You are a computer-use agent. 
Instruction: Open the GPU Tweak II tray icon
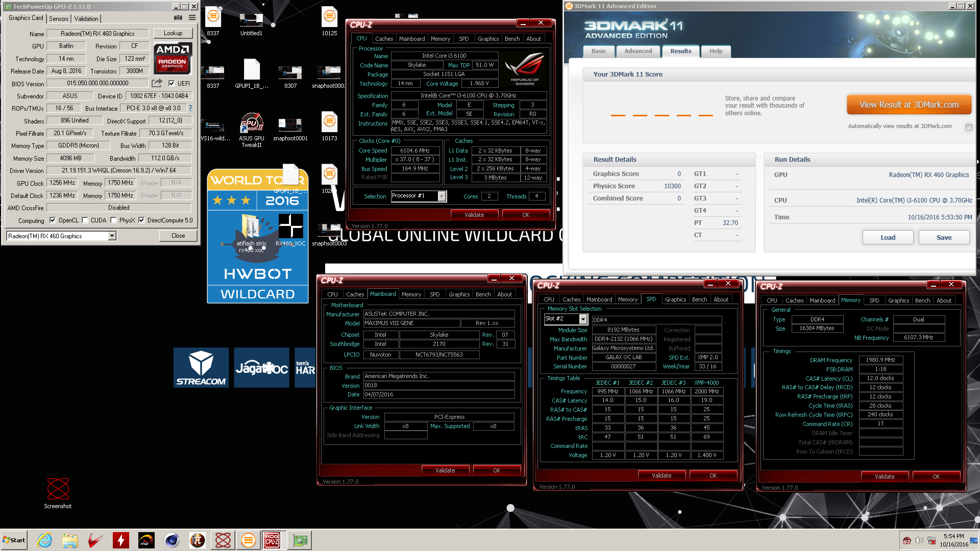[907, 540]
